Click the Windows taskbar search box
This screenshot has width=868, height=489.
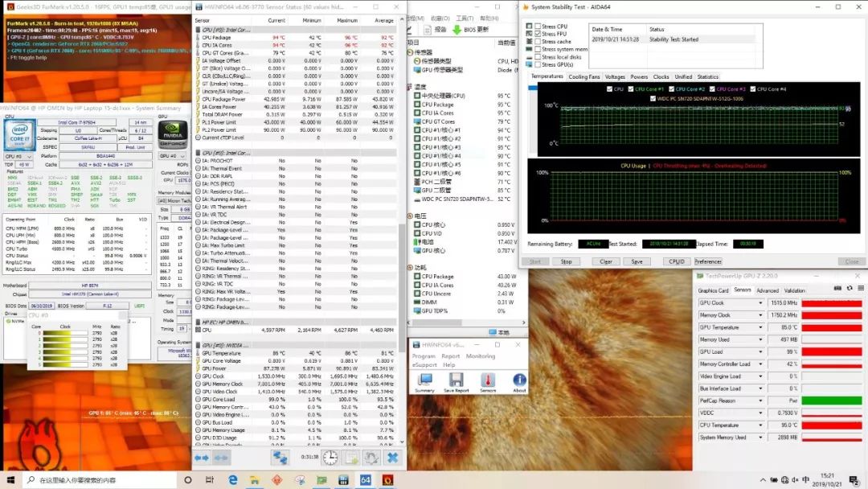pyautogui.click(x=76, y=480)
